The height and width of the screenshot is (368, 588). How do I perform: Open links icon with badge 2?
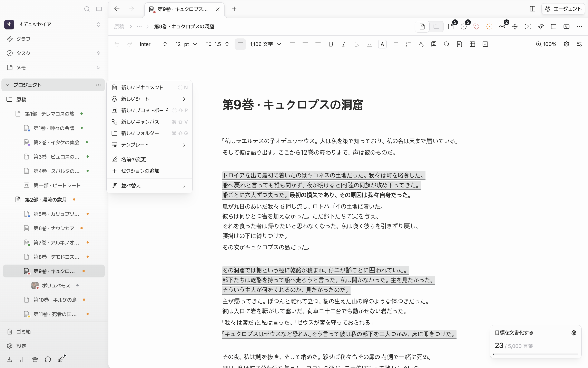[502, 26]
